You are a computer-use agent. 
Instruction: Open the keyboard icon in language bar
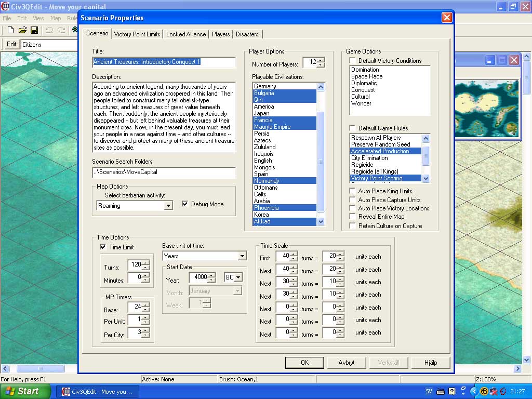pyautogui.click(x=441, y=392)
